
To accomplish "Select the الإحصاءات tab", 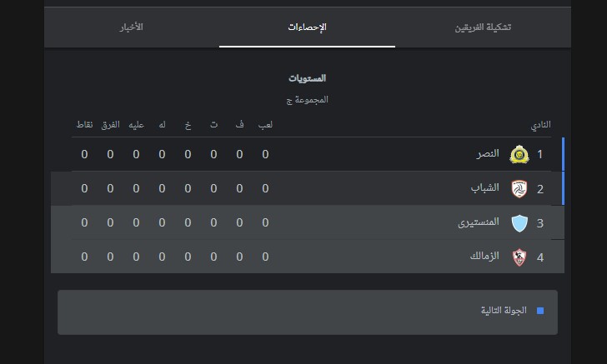I will (307, 27).
